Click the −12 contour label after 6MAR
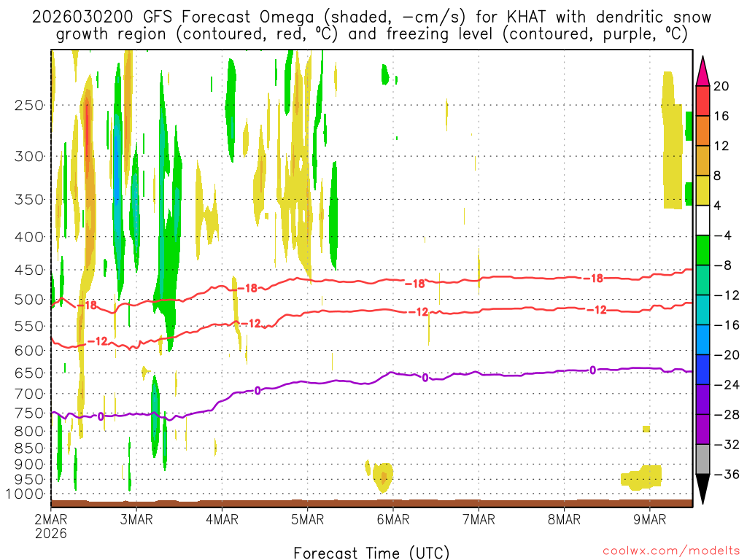The height and width of the screenshot is (560, 747). 419,312
